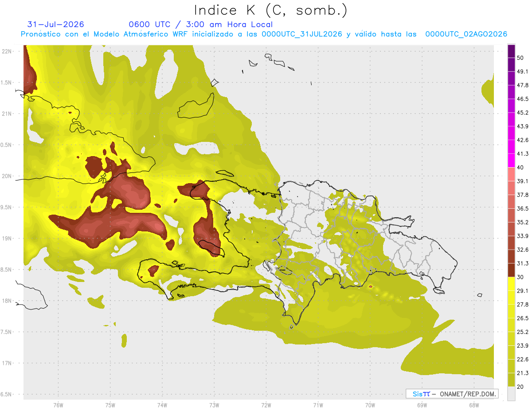Click the '27.8' color bar label
Image resolution: width=532 pixels, height=411 pixels.
click(523, 305)
